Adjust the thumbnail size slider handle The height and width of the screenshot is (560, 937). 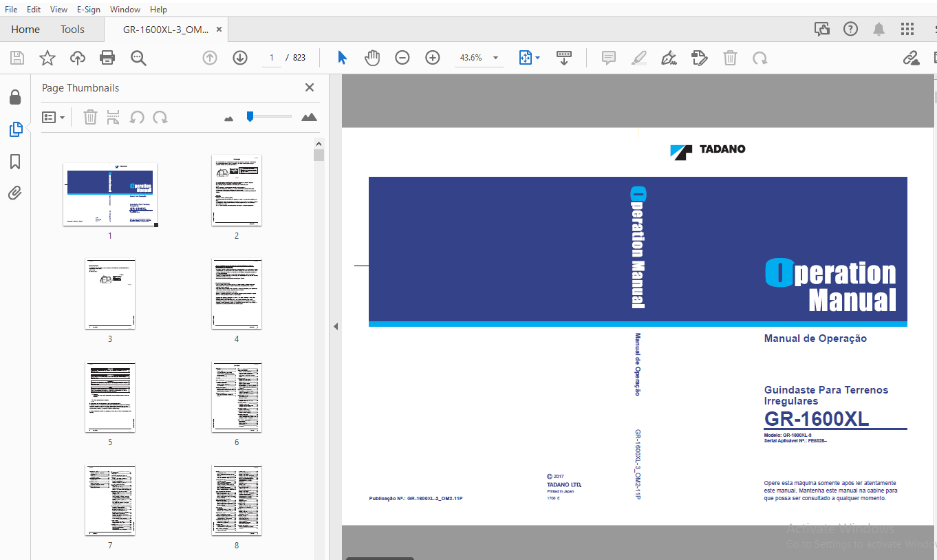pos(250,116)
